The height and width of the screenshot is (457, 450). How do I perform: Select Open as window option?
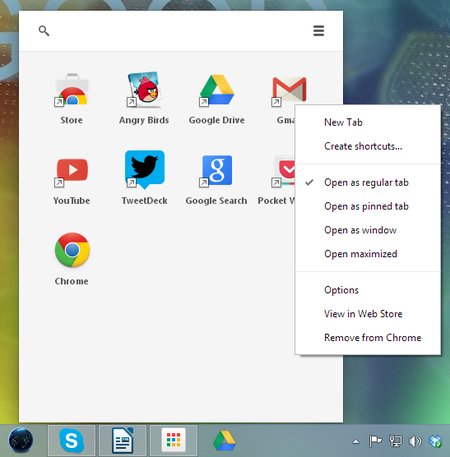pyautogui.click(x=368, y=230)
